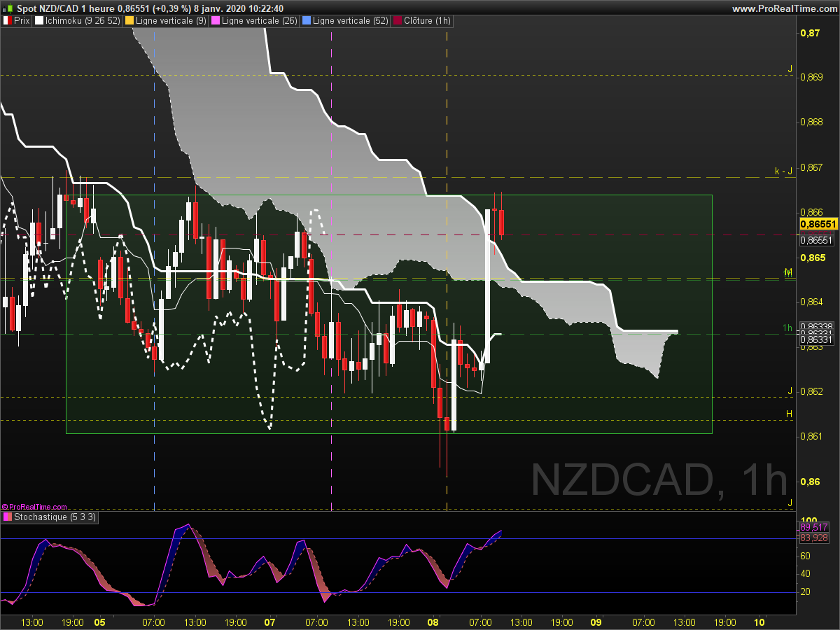Click the ProRealTime.com copyright link above Stochastique
Image resolution: width=840 pixels, height=630 pixels.
34,507
